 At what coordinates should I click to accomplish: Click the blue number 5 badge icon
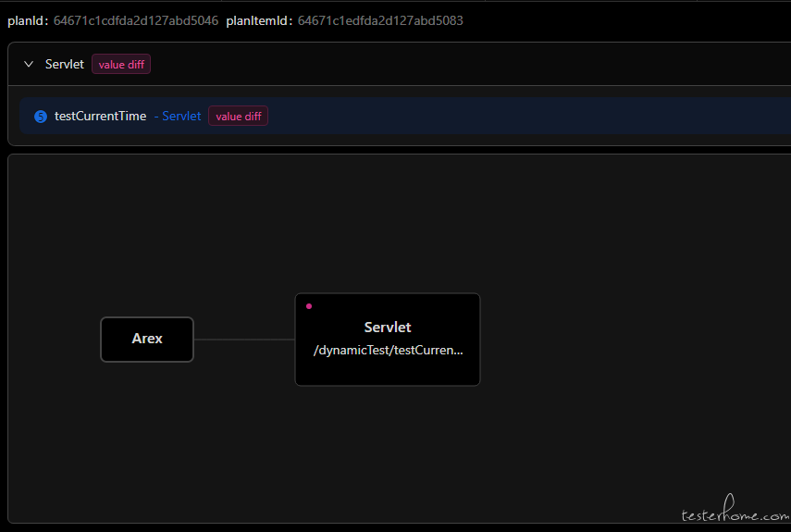[x=41, y=117]
